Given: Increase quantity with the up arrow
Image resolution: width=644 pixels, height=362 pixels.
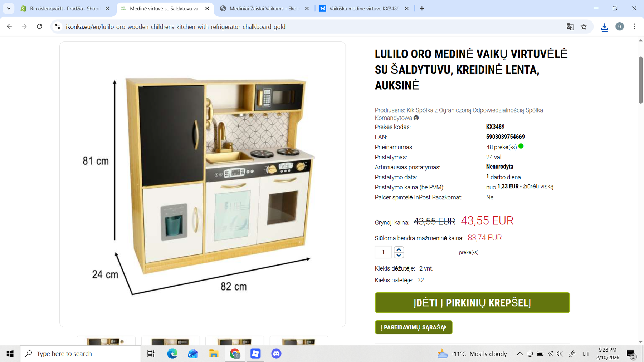Looking at the screenshot, I should click(399, 249).
